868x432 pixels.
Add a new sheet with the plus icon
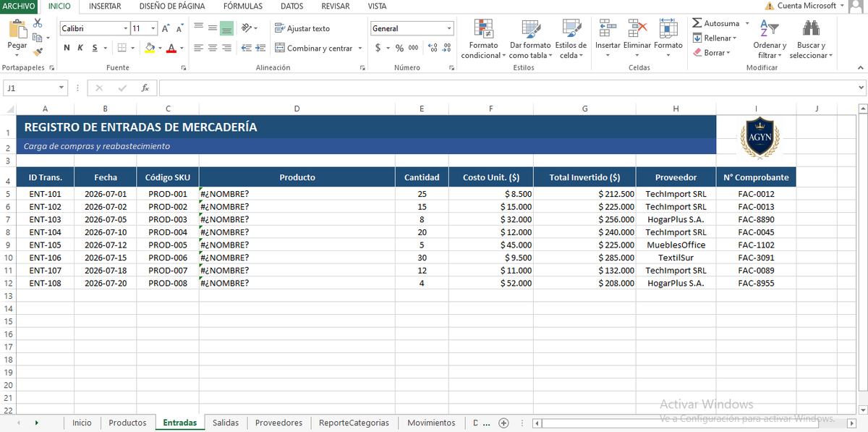(x=504, y=423)
